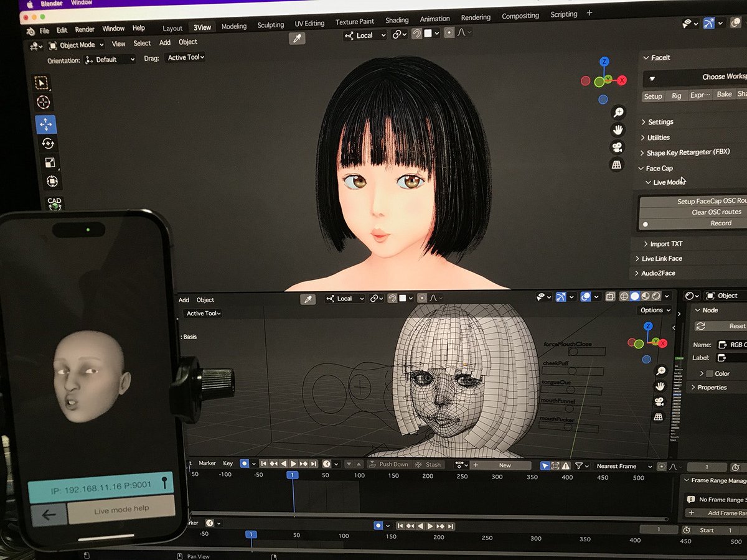Click the cheekPuff slider in lower viewport
The image size is (747, 560).
573,371
